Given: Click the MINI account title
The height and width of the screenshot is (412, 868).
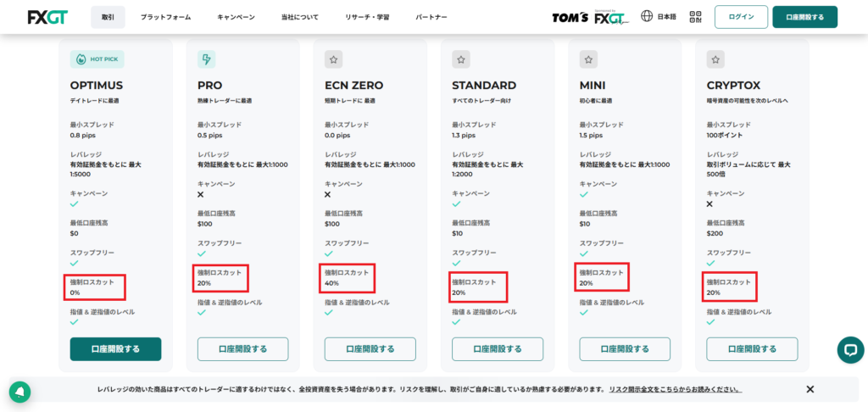Looking at the screenshot, I should click(593, 86).
